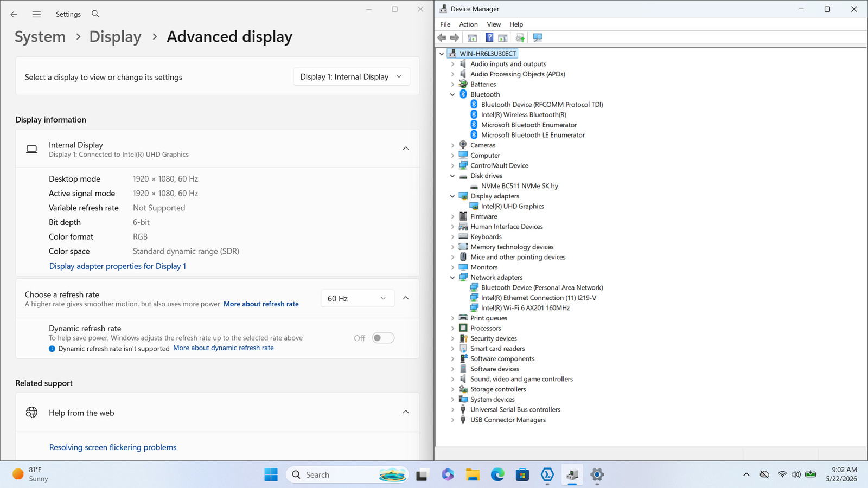
Task: Open File Explorer from the taskbar
Action: point(473,474)
